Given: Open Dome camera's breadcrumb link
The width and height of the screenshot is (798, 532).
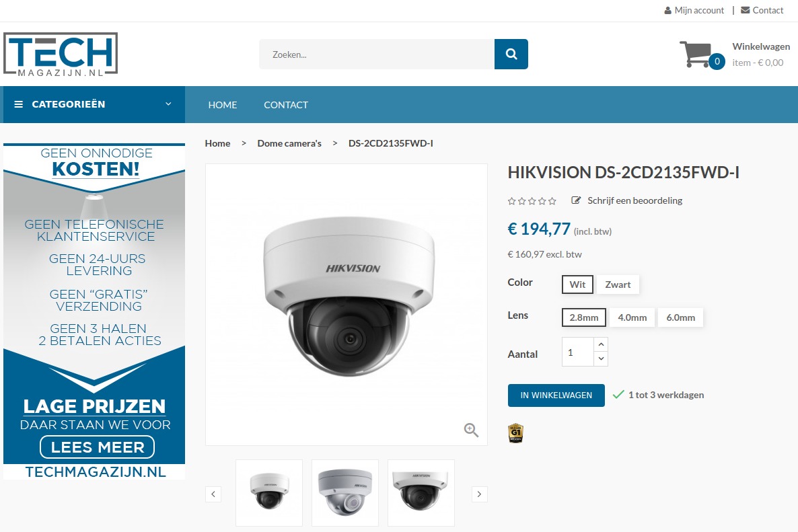Looking at the screenshot, I should click(x=289, y=143).
